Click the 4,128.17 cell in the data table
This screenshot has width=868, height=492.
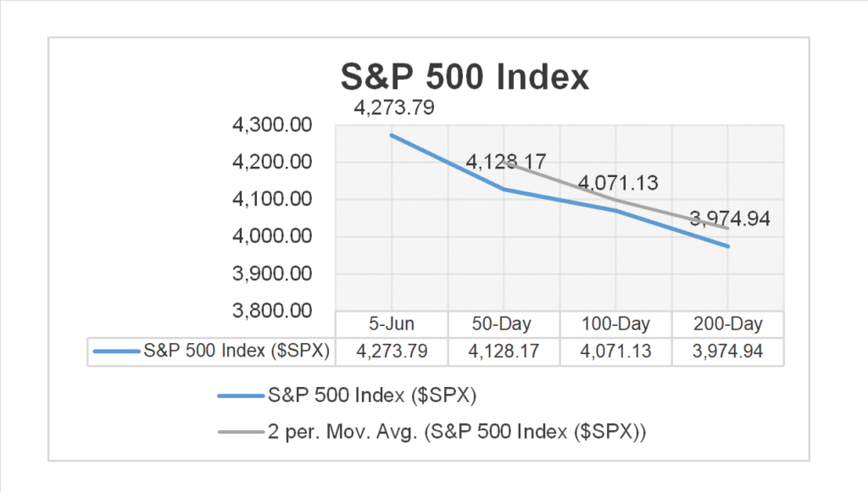coord(504,351)
